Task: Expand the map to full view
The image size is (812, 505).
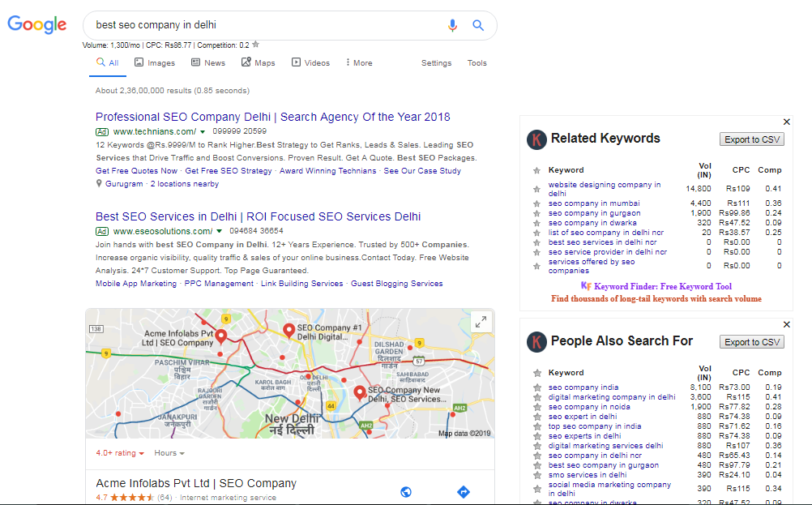Action: [481, 322]
